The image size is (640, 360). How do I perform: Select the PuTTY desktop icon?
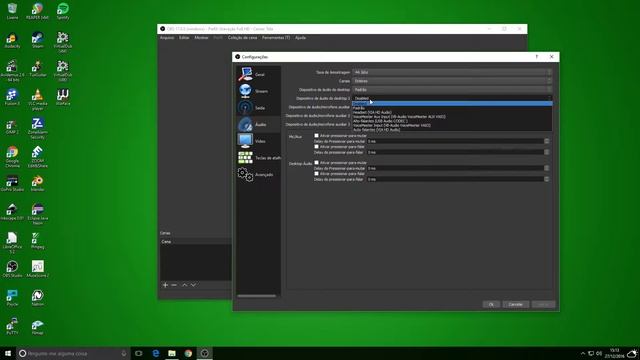(12, 327)
